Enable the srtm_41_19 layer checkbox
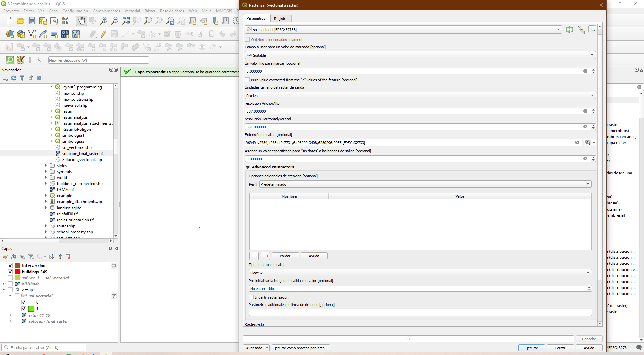 pyautogui.click(x=17, y=315)
